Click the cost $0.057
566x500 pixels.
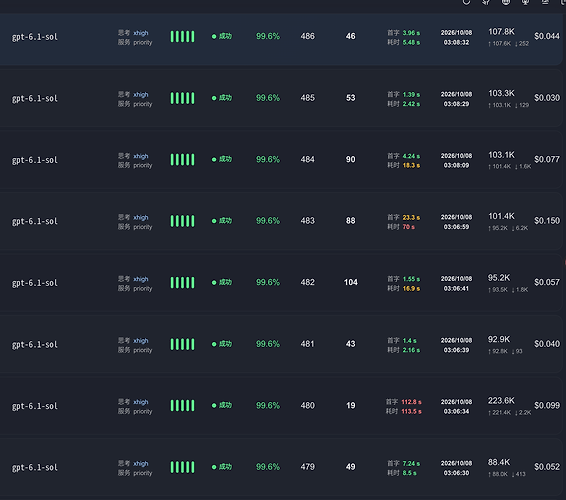pos(547,282)
